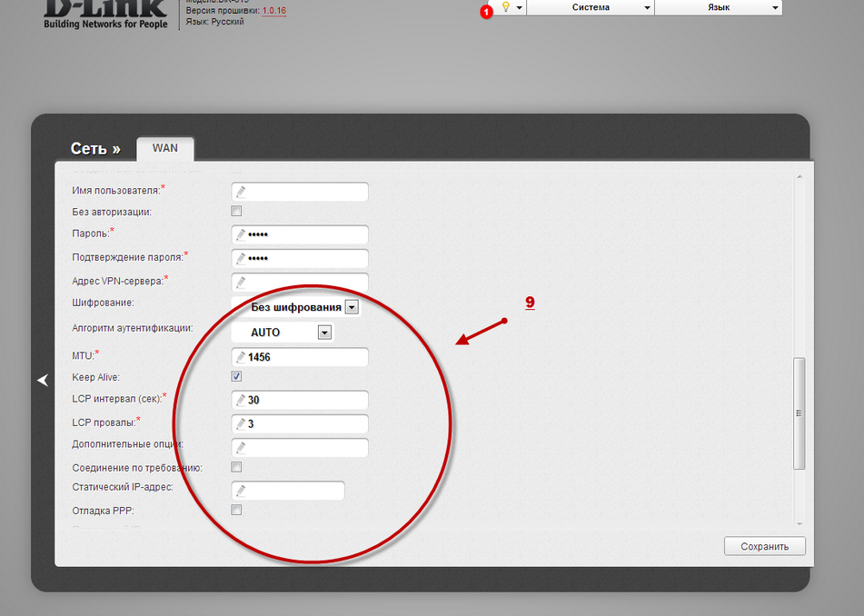Enable the Отладка PPP checkbox

click(x=236, y=511)
